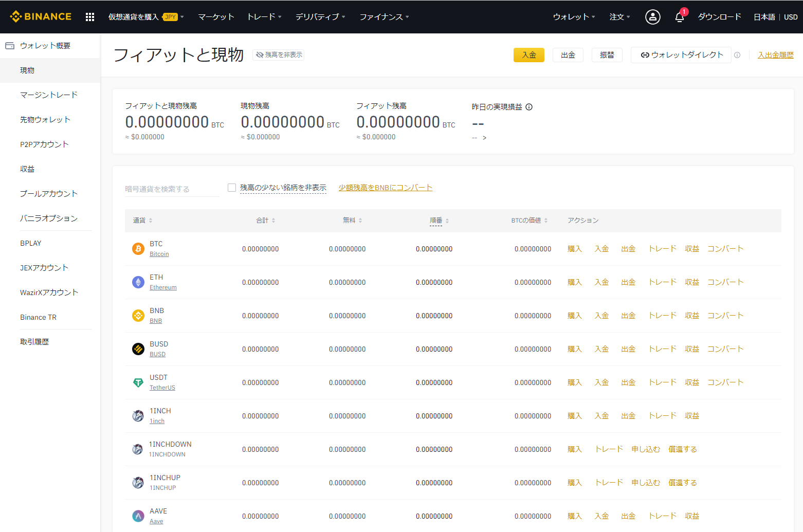Open Binance TR in sidebar
The image size is (803, 532).
click(50, 317)
